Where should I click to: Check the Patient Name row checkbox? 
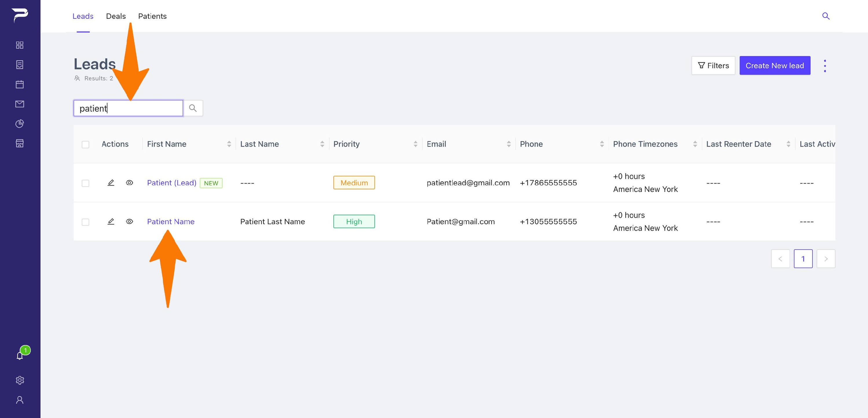tap(86, 222)
